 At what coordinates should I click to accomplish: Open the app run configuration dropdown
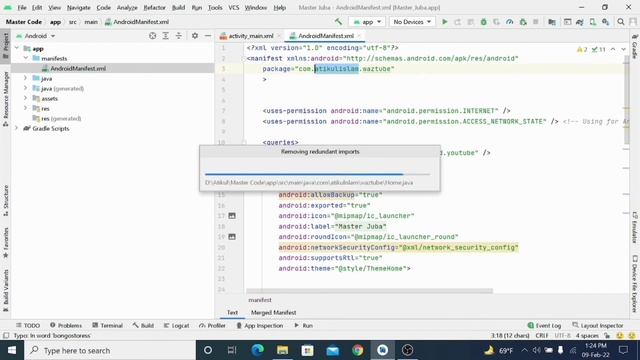pyautogui.click(x=367, y=22)
